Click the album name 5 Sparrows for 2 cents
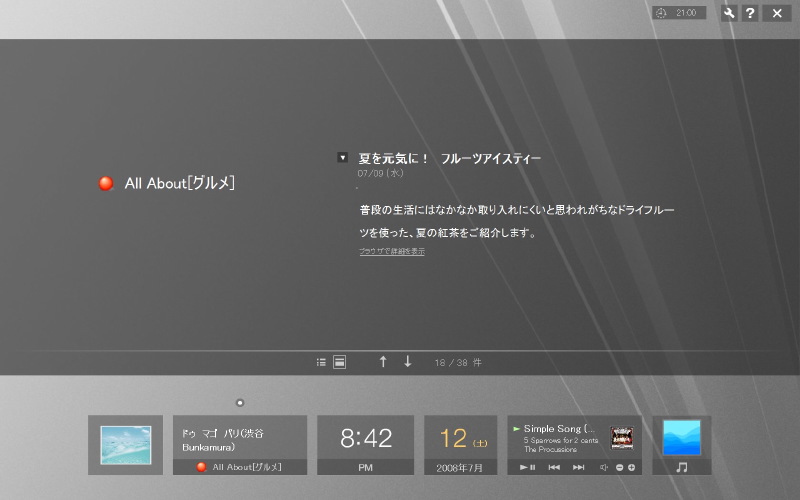Screen dimensions: 800x500 [x=561, y=440]
